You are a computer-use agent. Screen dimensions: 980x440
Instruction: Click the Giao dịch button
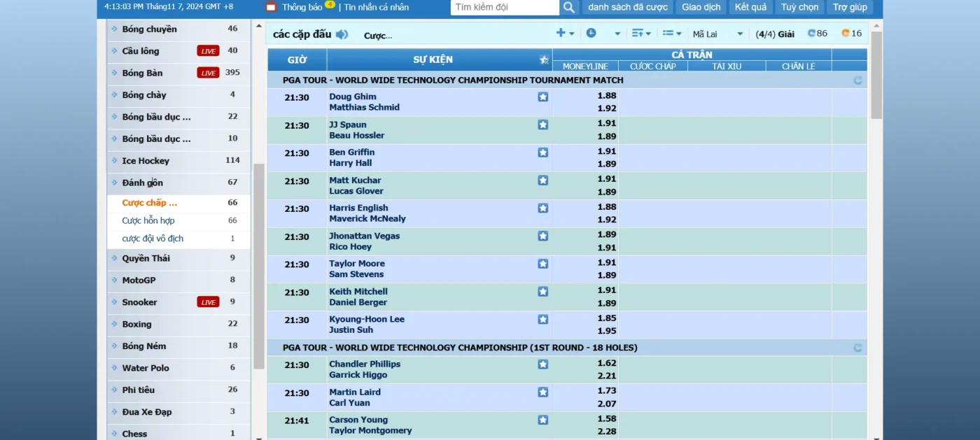(701, 8)
